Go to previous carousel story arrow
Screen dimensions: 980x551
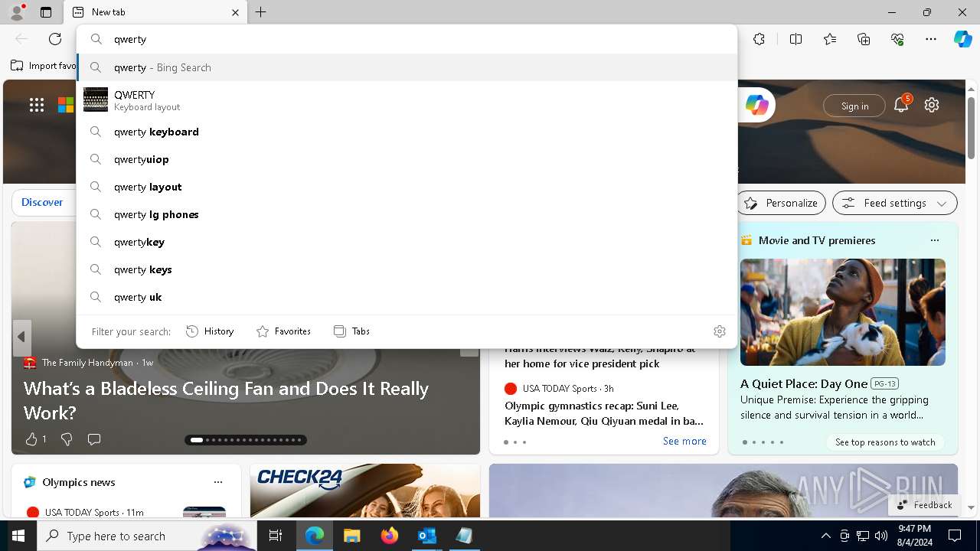click(x=21, y=337)
